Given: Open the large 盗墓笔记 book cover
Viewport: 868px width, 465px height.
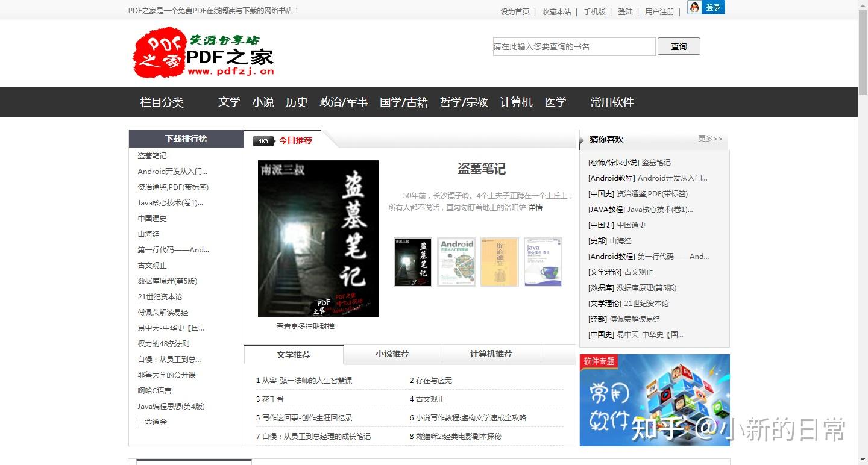Looking at the screenshot, I should coord(318,239).
